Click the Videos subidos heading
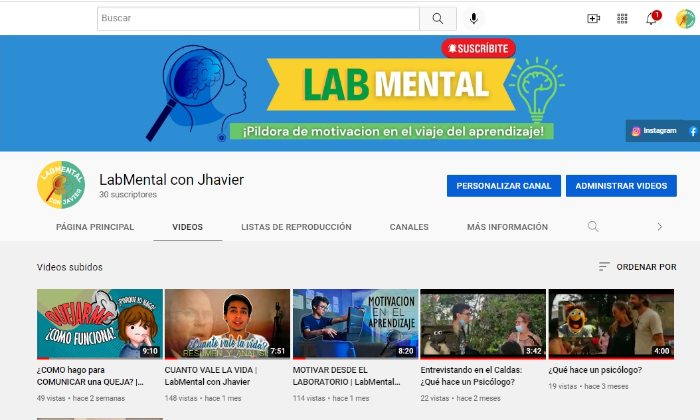Image resolution: width=700 pixels, height=420 pixels. click(70, 267)
